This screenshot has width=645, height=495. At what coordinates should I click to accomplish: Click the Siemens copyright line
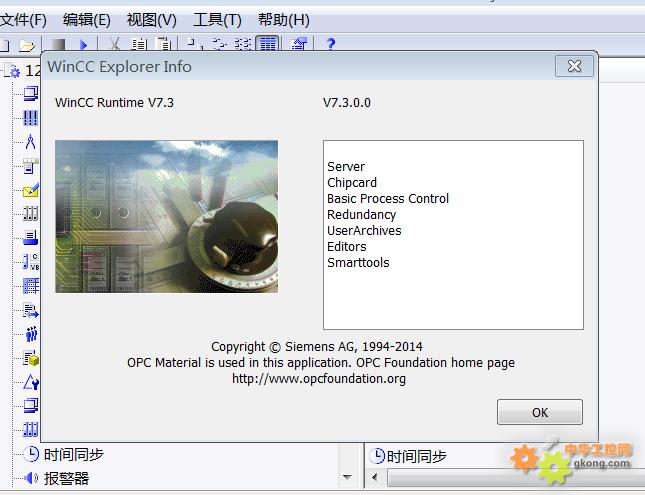click(x=317, y=346)
